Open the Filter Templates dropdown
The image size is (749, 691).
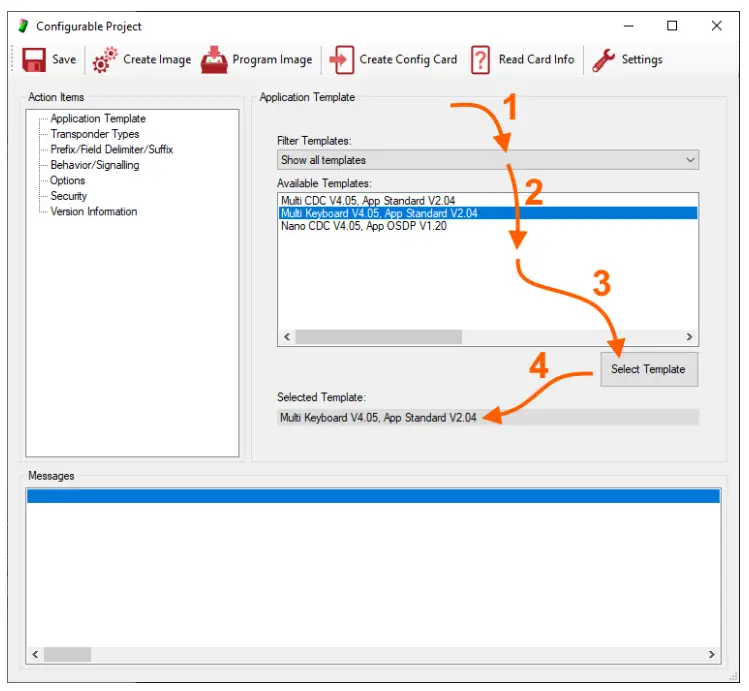[488, 160]
